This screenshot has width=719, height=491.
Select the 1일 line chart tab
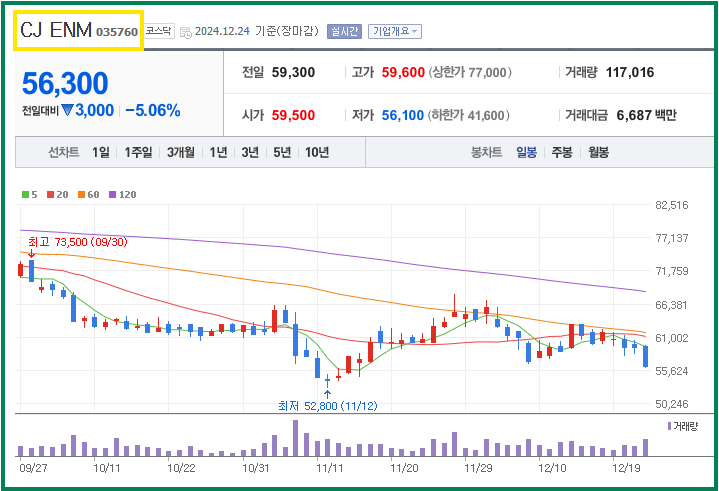coord(100,152)
